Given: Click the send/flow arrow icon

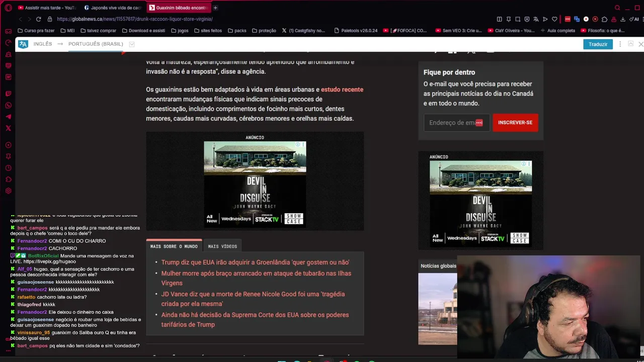Looking at the screenshot, I should 545,19.
